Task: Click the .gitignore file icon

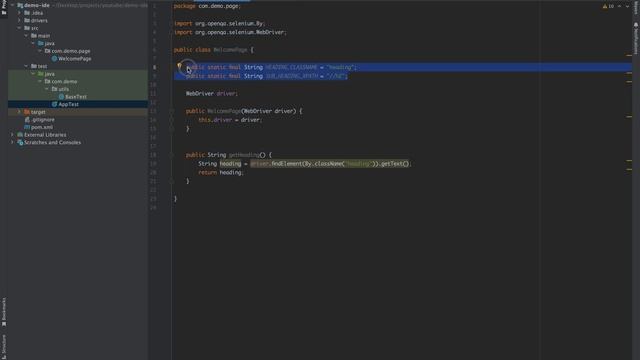Action: click(x=27, y=120)
